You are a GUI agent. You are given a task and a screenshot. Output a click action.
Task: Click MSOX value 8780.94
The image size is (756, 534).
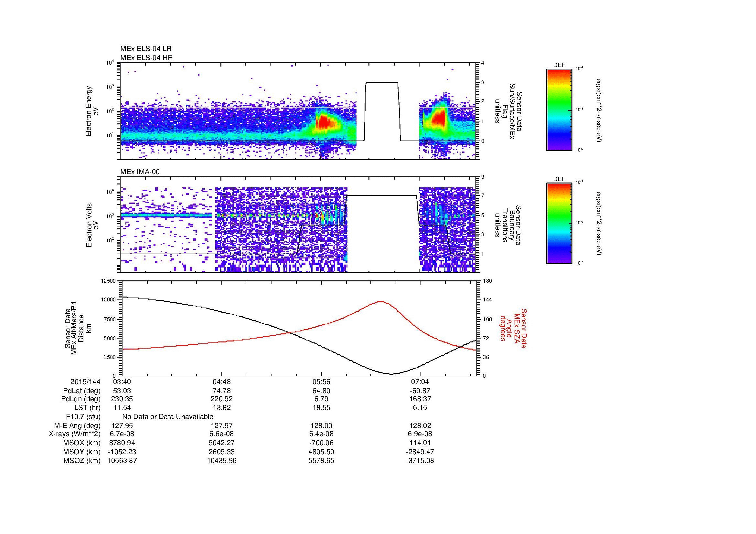(x=122, y=443)
